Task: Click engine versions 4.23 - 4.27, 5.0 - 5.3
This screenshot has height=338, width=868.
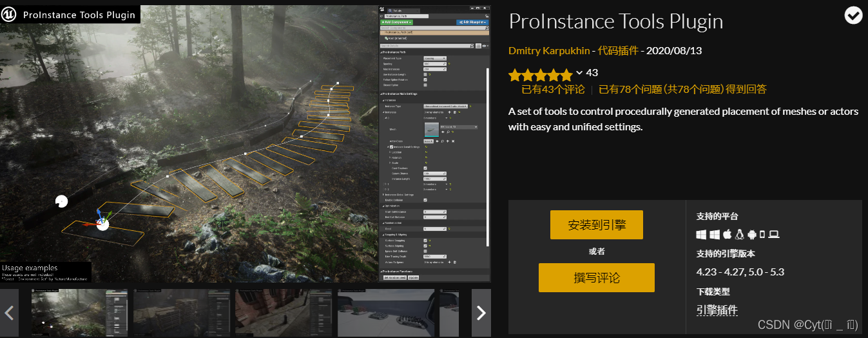Action: (x=740, y=272)
